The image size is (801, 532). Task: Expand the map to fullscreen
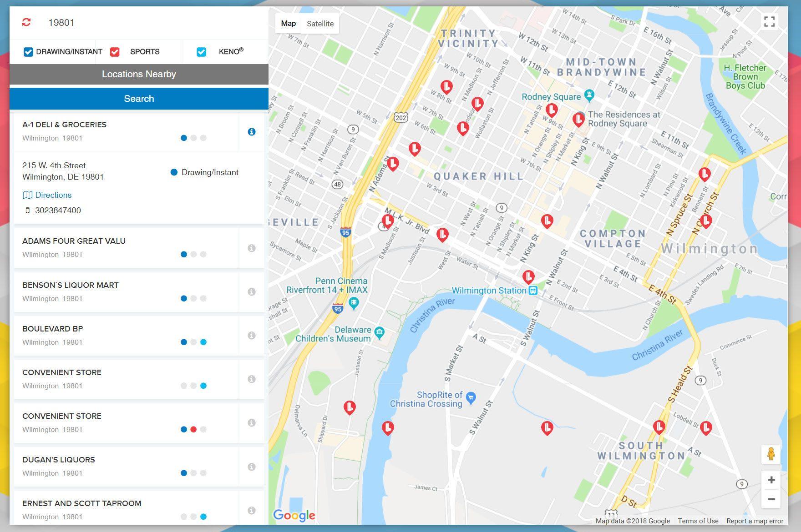[x=770, y=20]
